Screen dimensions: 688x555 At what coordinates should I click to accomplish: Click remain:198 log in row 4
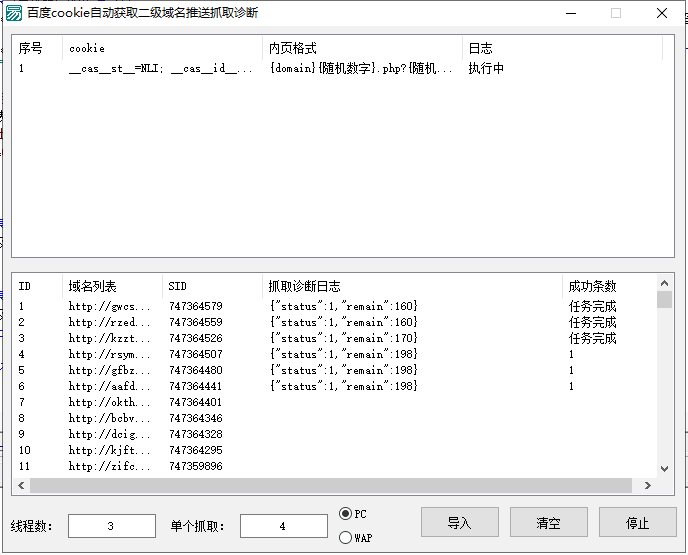(x=343, y=354)
